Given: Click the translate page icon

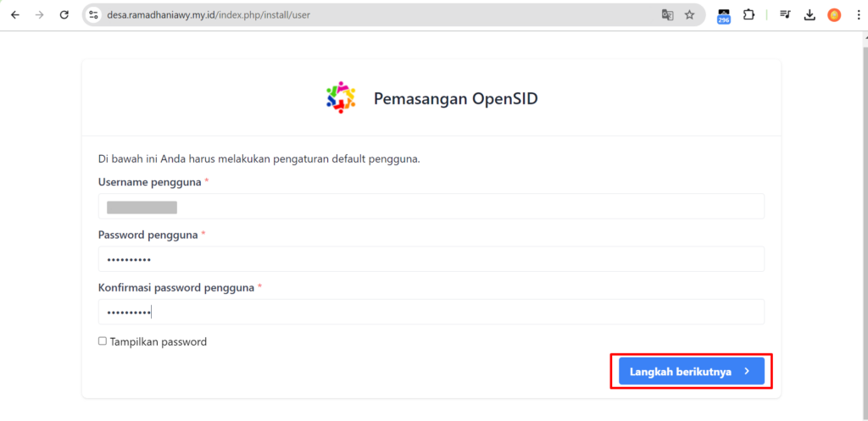Looking at the screenshot, I should pyautogui.click(x=668, y=15).
